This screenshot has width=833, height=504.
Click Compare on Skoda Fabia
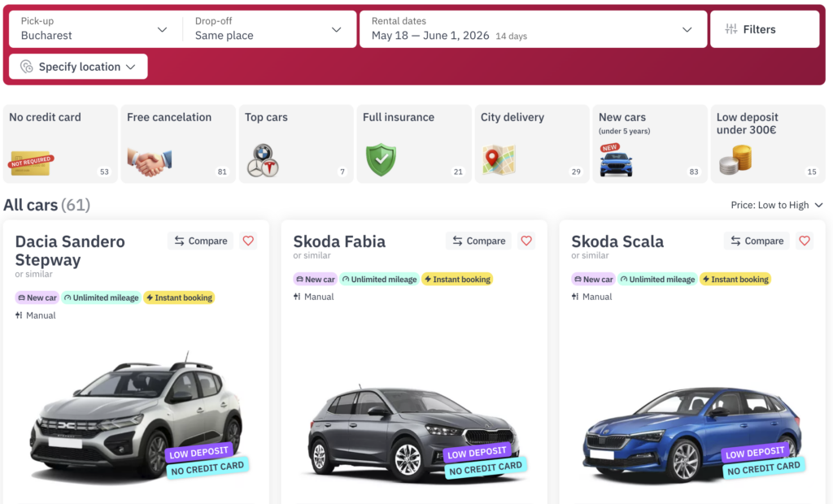point(478,241)
